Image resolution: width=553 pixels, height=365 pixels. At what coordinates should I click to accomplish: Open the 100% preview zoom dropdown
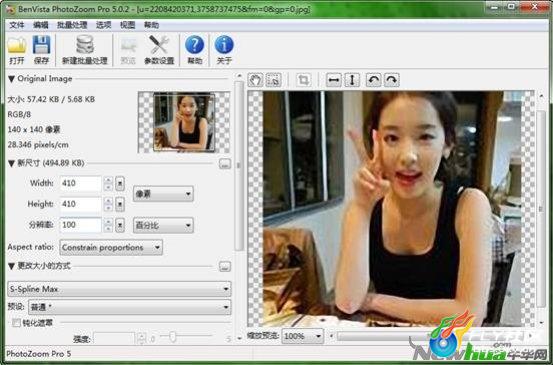tap(303, 336)
